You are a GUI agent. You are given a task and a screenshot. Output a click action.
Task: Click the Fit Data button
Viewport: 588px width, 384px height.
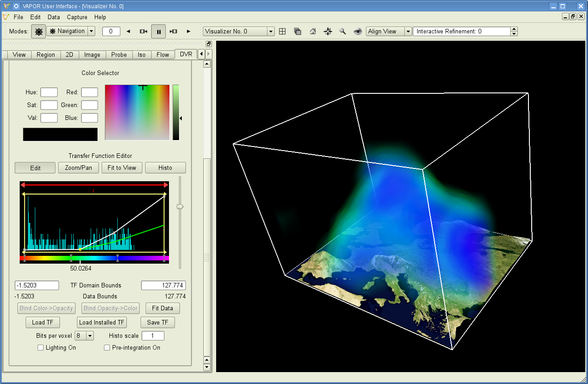(163, 308)
